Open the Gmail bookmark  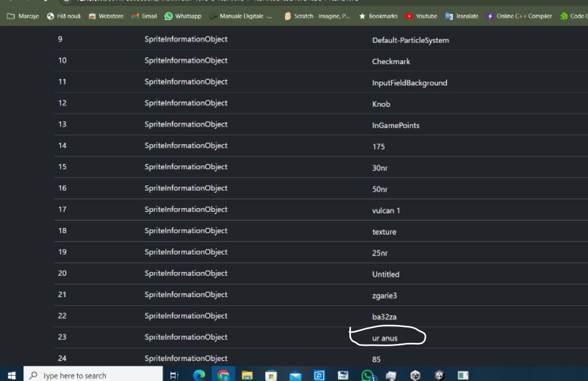click(145, 16)
